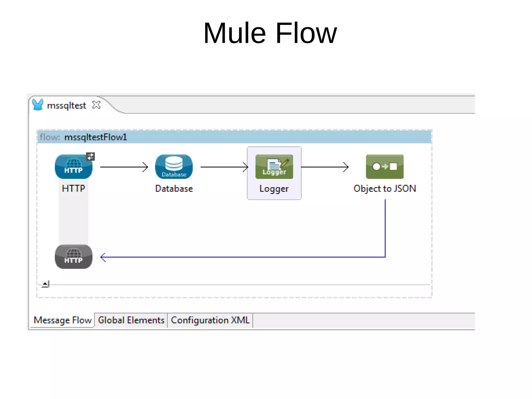Select the gray HTTP response icon

click(74, 257)
